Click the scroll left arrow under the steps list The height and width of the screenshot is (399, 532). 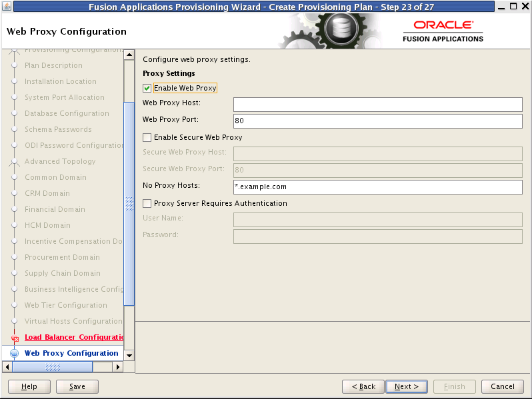7,367
